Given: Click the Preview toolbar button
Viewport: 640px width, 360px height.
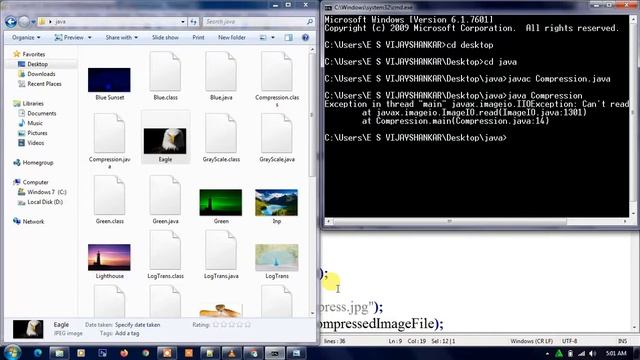Looking at the screenshot, I should click(x=69, y=38).
